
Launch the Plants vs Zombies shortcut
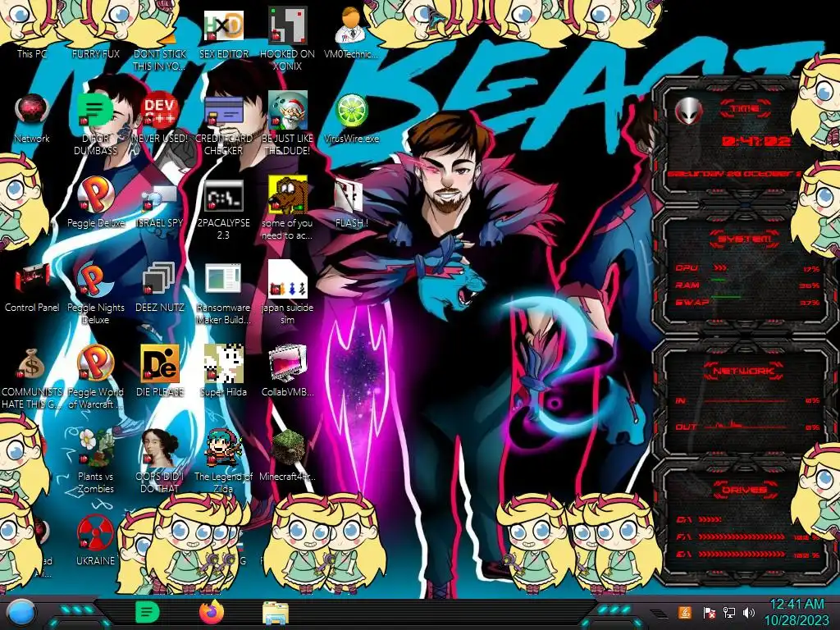(95, 448)
